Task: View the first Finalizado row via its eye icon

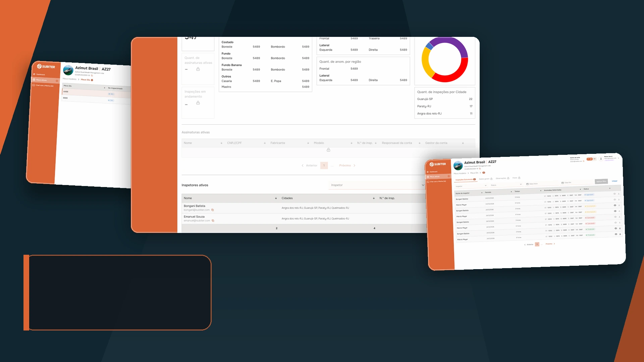Action: coord(615,228)
